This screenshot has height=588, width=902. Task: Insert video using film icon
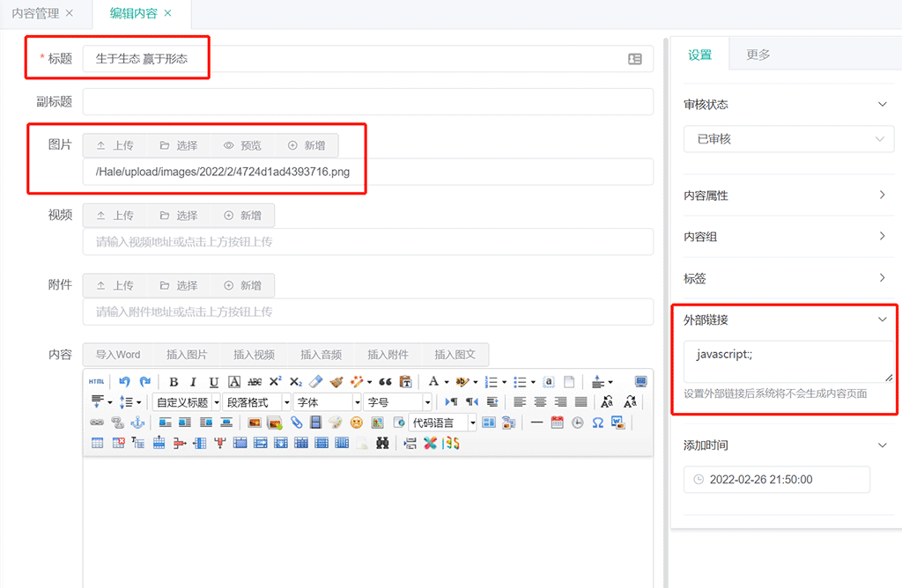(315, 423)
